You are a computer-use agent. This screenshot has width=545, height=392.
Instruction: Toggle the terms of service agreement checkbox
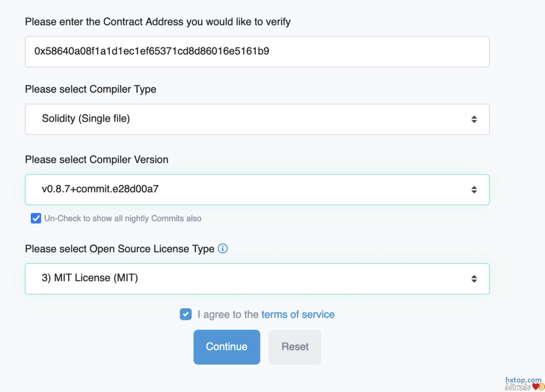tap(186, 314)
